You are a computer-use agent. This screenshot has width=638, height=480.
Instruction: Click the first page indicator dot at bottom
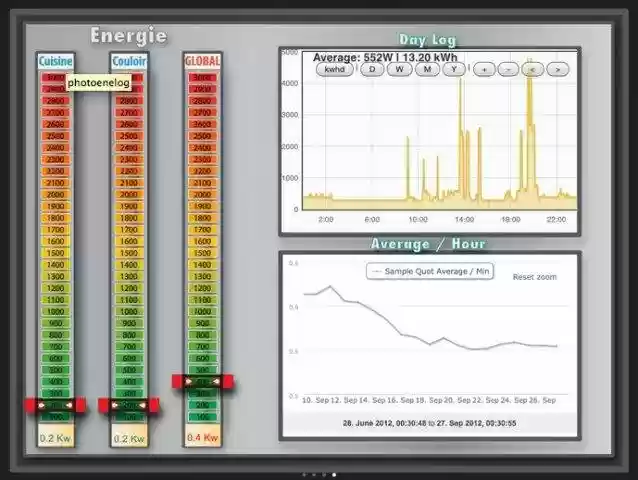pos(303,475)
